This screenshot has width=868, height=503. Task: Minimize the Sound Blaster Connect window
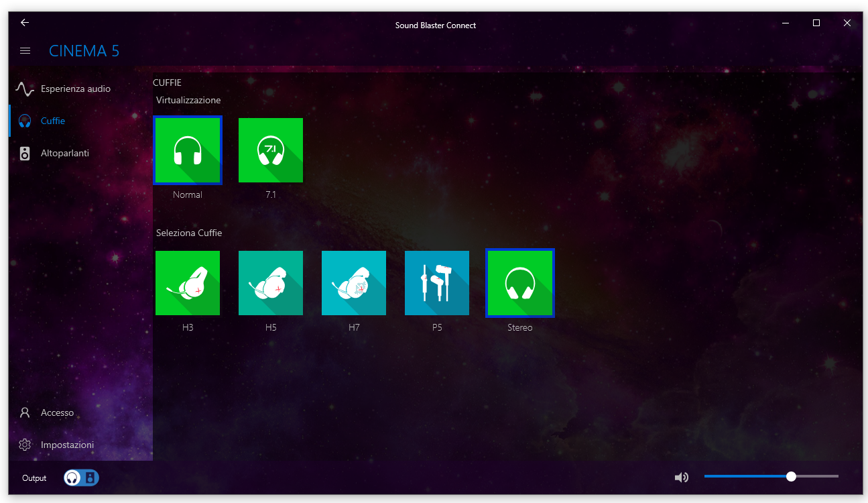(786, 23)
